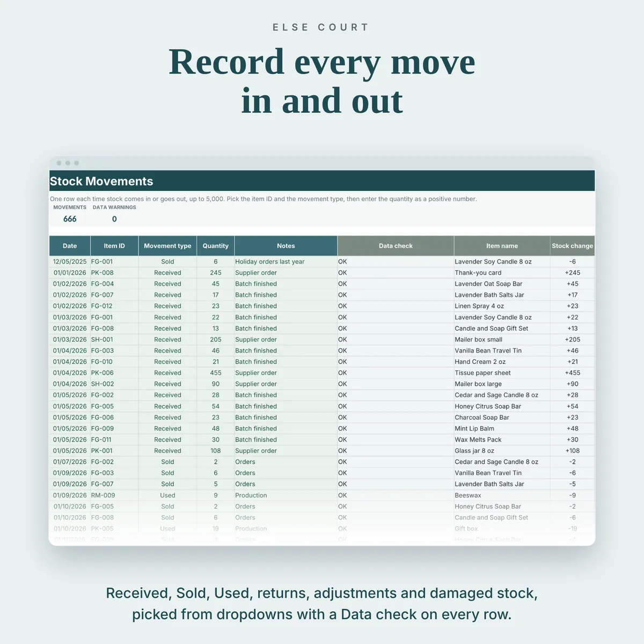Click the stock change cell +45
The width and height of the screenshot is (644, 644).
pyautogui.click(x=573, y=284)
